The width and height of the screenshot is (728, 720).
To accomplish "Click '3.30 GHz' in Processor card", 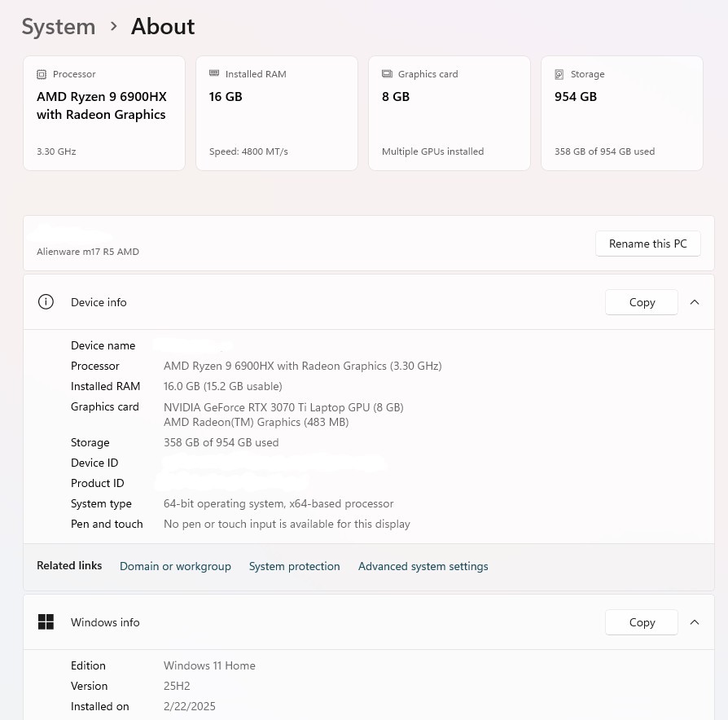I will (56, 151).
